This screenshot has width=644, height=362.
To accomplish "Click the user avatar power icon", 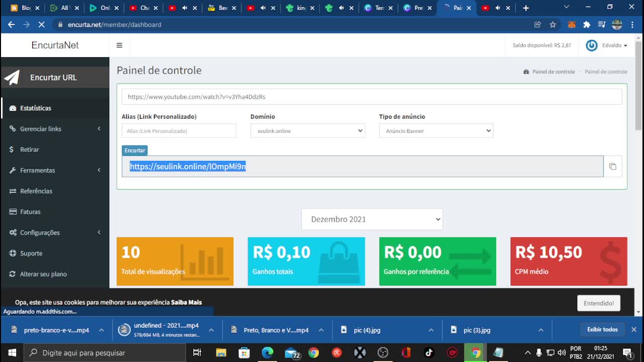I will [x=592, y=45].
